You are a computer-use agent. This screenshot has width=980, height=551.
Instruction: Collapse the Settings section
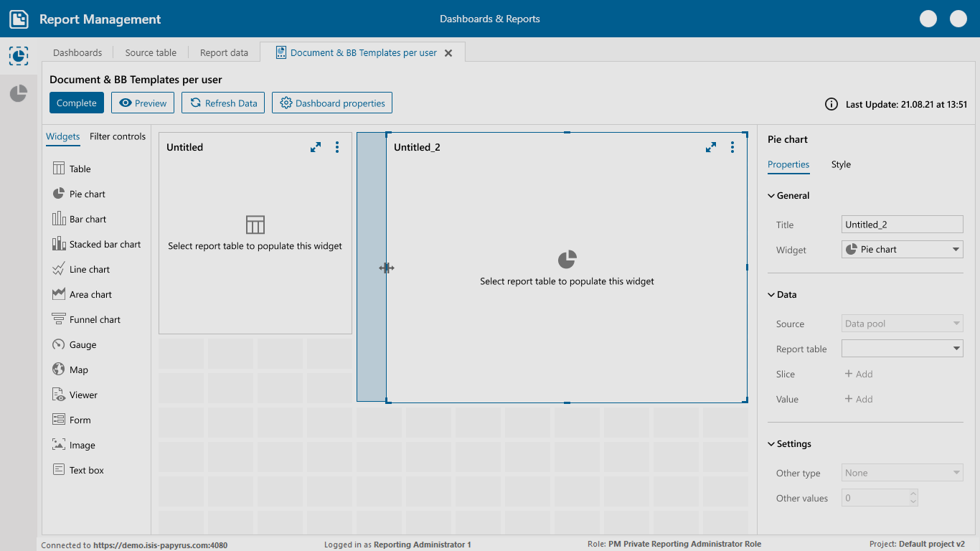tap(771, 444)
